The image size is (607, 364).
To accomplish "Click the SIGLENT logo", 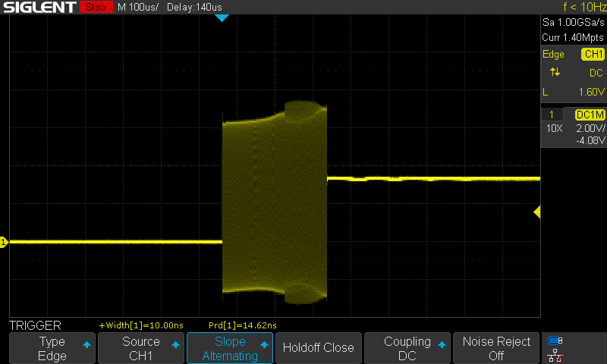I will pyautogui.click(x=39, y=7).
